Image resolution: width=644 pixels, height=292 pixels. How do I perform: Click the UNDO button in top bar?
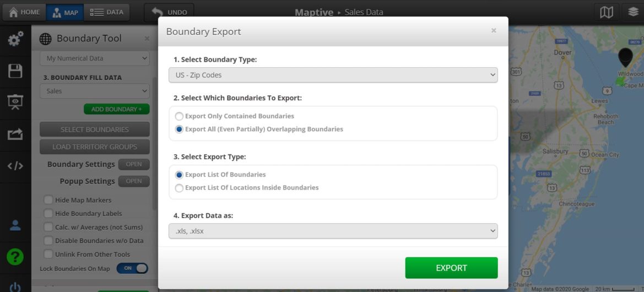click(x=169, y=12)
